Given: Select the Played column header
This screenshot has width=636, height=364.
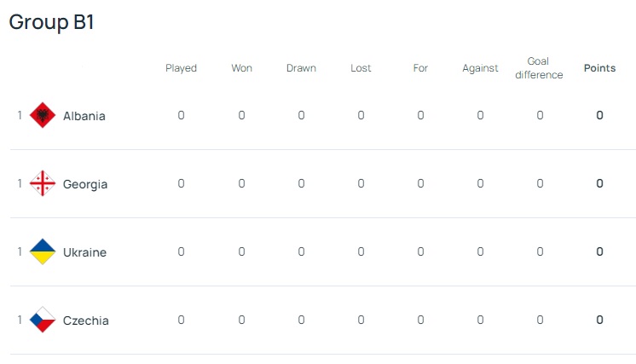Looking at the screenshot, I should coord(181,68).
